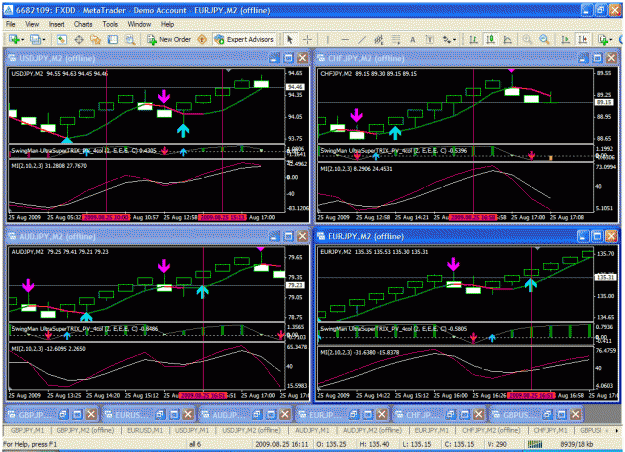Screen dimensions: 625x452
Task: Click the red date marker on EURJPY timeline
Action: (x=533, y=396)
